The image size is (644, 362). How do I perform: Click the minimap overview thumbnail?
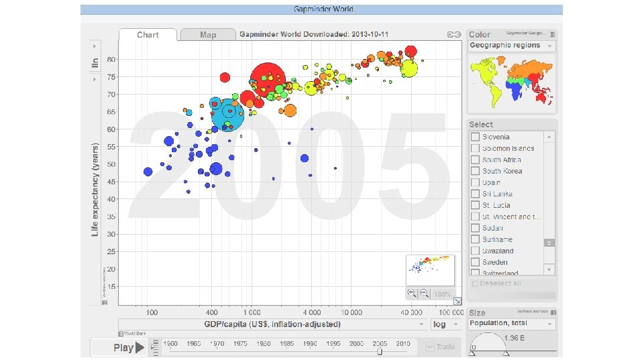point(431,270)
